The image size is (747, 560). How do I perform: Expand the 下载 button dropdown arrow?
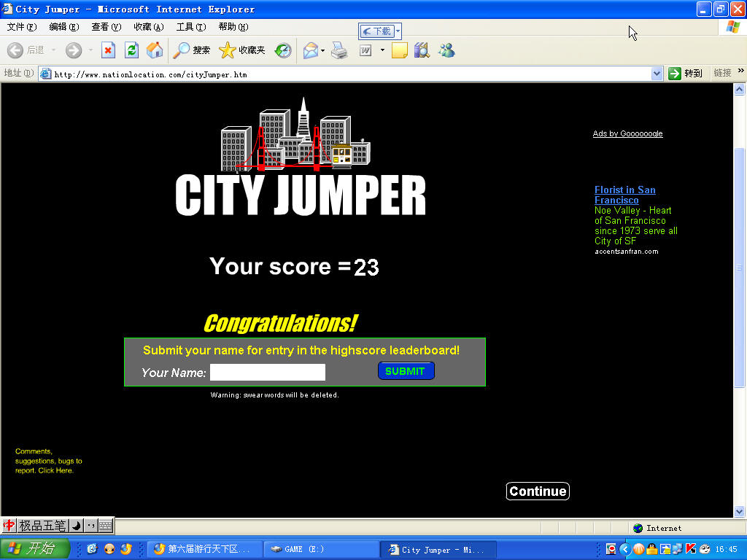(398, 31)
